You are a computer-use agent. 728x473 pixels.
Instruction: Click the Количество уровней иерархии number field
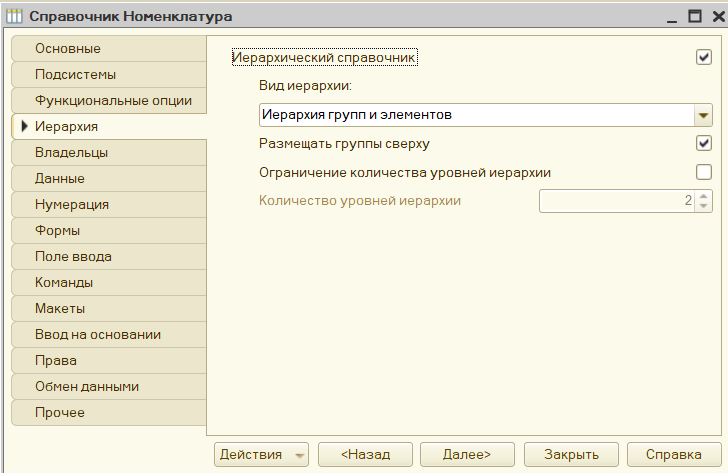(x=617, y=201)
